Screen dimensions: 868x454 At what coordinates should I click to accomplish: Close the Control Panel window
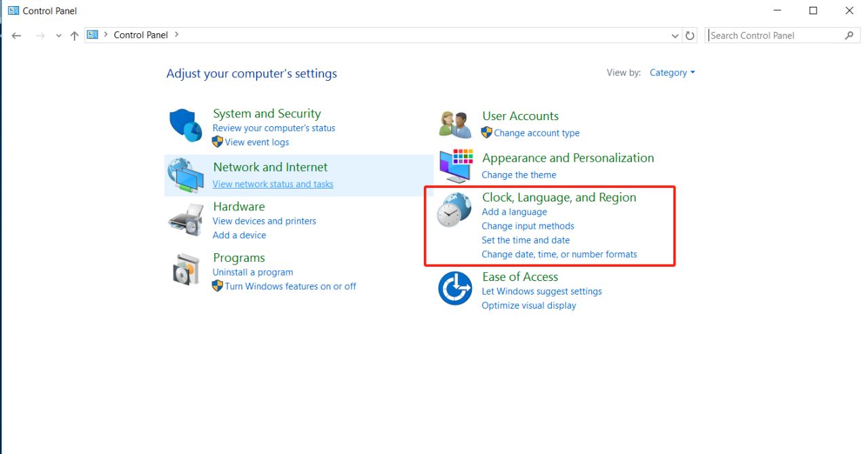point(850,10)
